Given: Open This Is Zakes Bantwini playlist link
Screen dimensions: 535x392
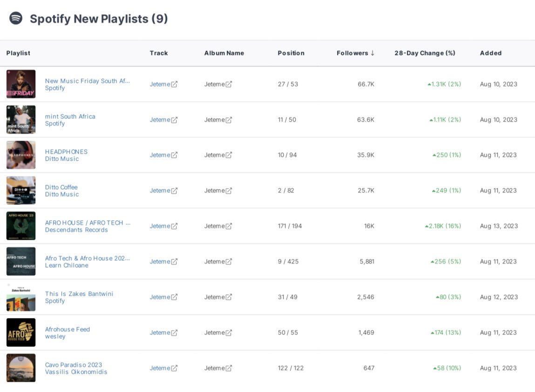Looking at the screenshot, I should [x=79, y=294].
